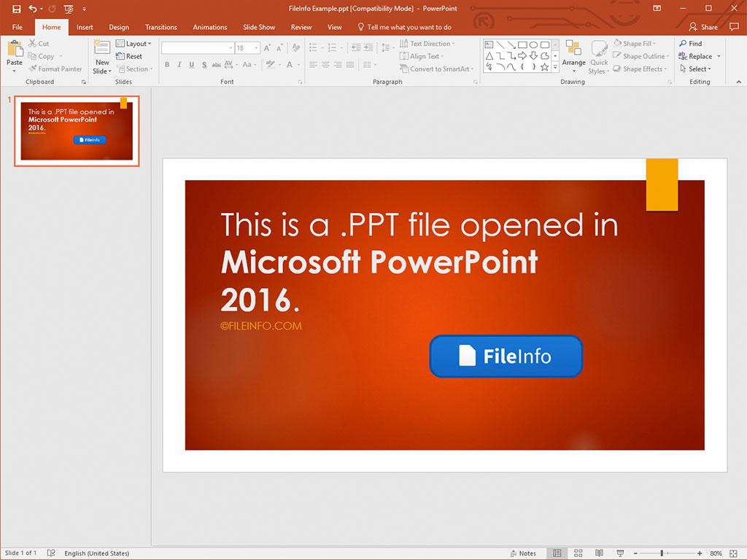747x560 pixels.
Task: Click the Notes button in status bar
Action: click(x=523, y=553)
